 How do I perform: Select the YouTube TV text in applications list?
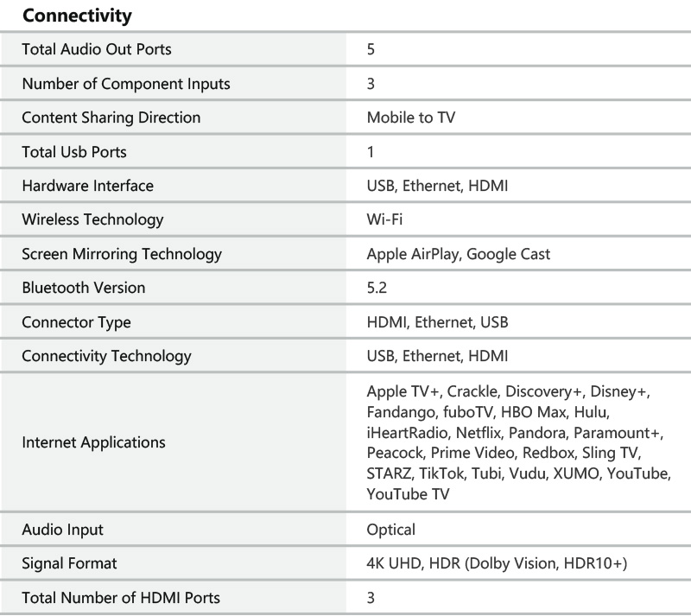pyautogui.click(x=408, y=494)
